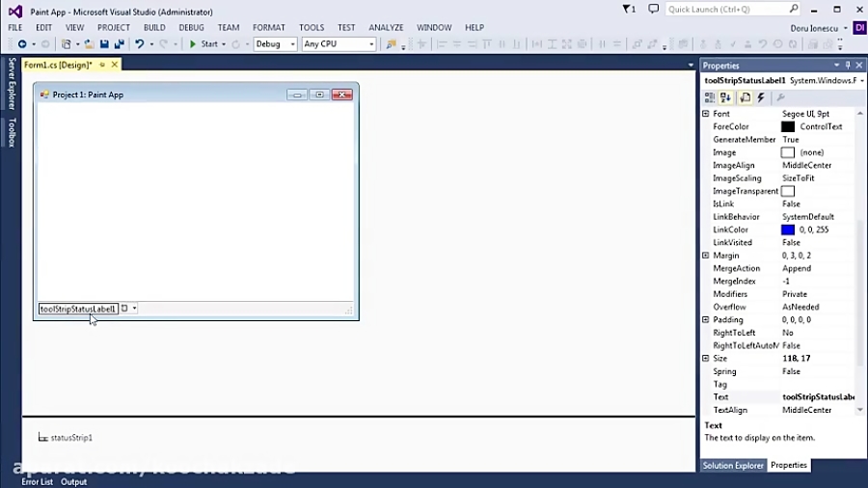Click the Image (none) swatch
The height and width of the screenshot is (488, 868).
point(788,152)
